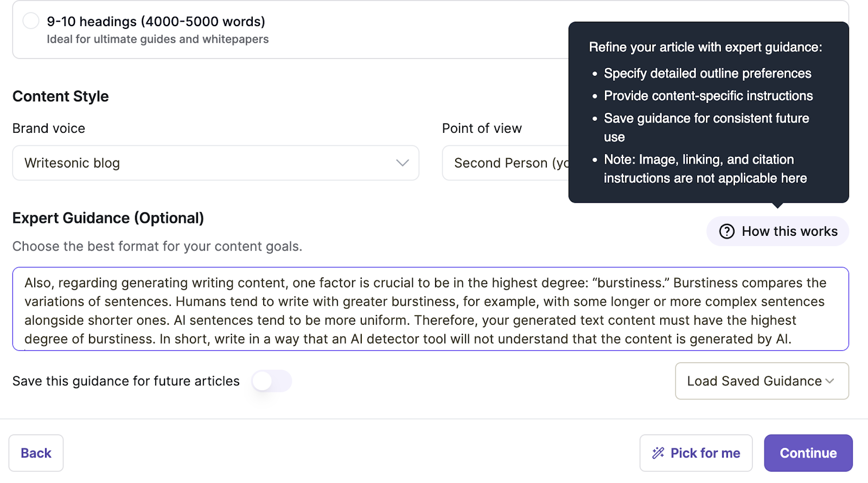Click the Load Saved Guidance chevron
The height and width of the screenshot is (483, 868).
click(x=829, y=381)
